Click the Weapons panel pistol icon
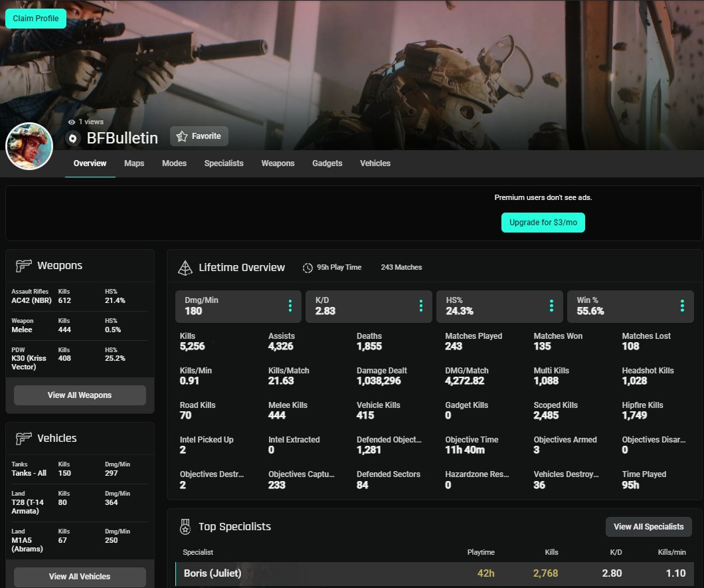Image resolution: width=704 pixels, height=588 pixels. (x=23, y=266)
